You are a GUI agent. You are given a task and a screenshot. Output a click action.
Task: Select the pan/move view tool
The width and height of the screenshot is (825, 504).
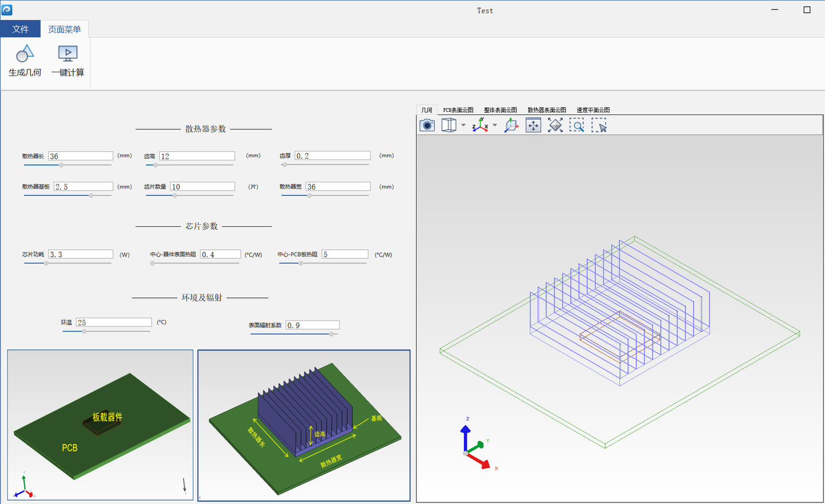coord(533,125)
